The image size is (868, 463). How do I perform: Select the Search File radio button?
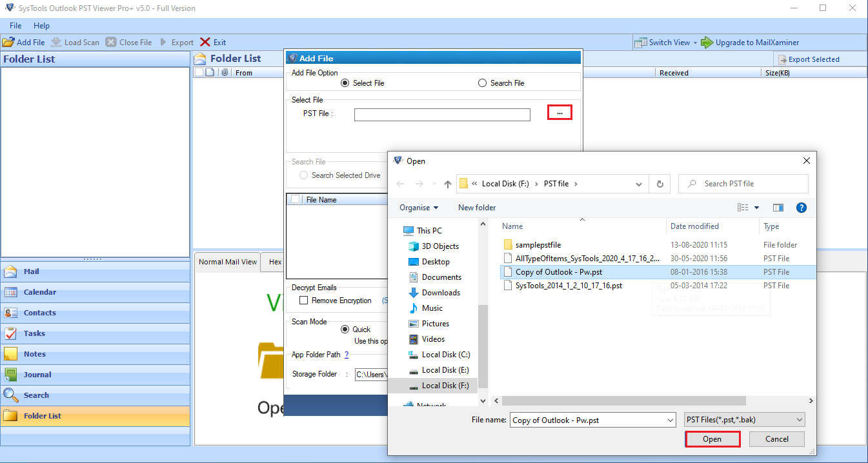pos(482,83)
